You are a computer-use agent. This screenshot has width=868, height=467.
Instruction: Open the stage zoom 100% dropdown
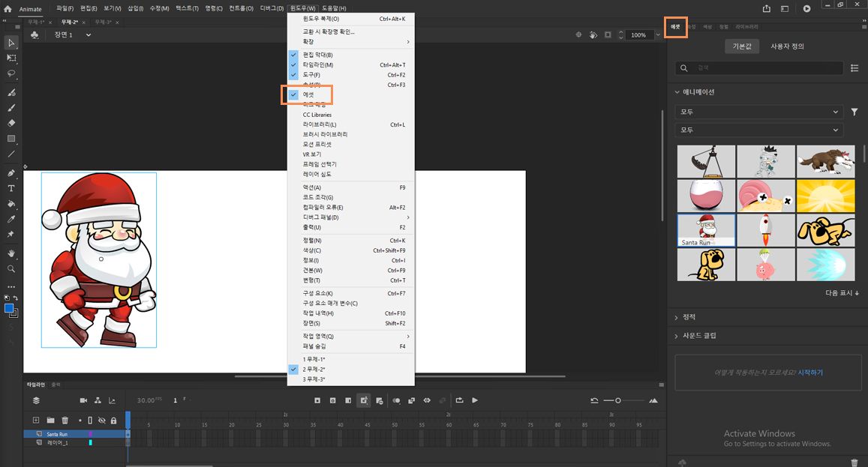pyautogui.click(x=658, y=35)
